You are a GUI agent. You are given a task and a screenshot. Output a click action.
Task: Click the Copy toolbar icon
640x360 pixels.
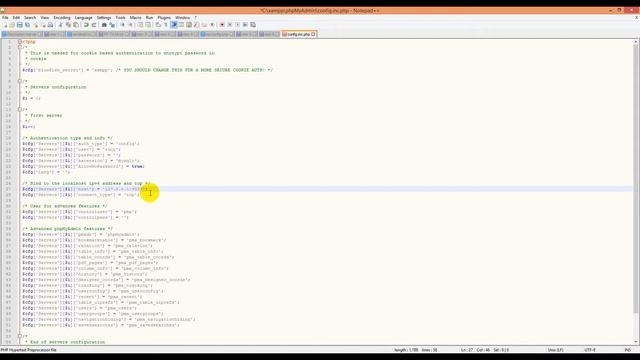pos(68,25)
